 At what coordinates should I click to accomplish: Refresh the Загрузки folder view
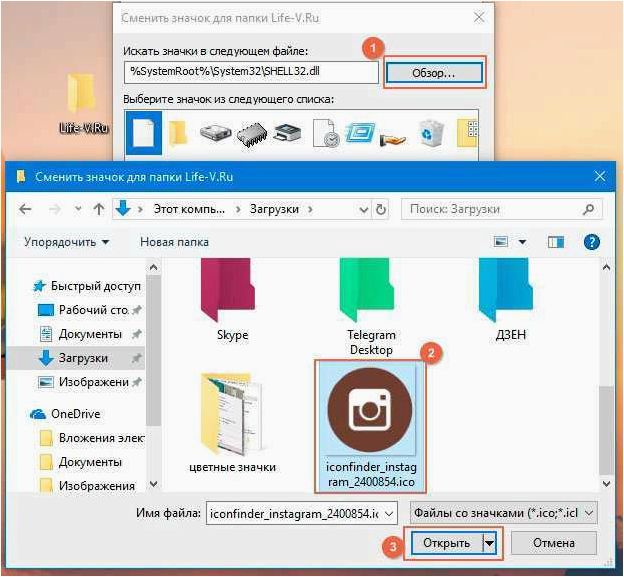pyautogui.click(x=381, y=209)
